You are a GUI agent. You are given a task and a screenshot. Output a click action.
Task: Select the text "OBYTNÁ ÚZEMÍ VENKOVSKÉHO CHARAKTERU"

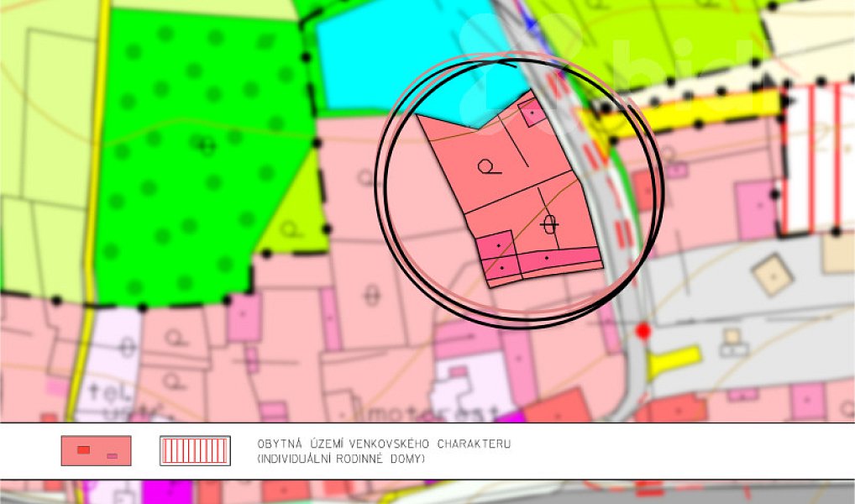(384, 444)
